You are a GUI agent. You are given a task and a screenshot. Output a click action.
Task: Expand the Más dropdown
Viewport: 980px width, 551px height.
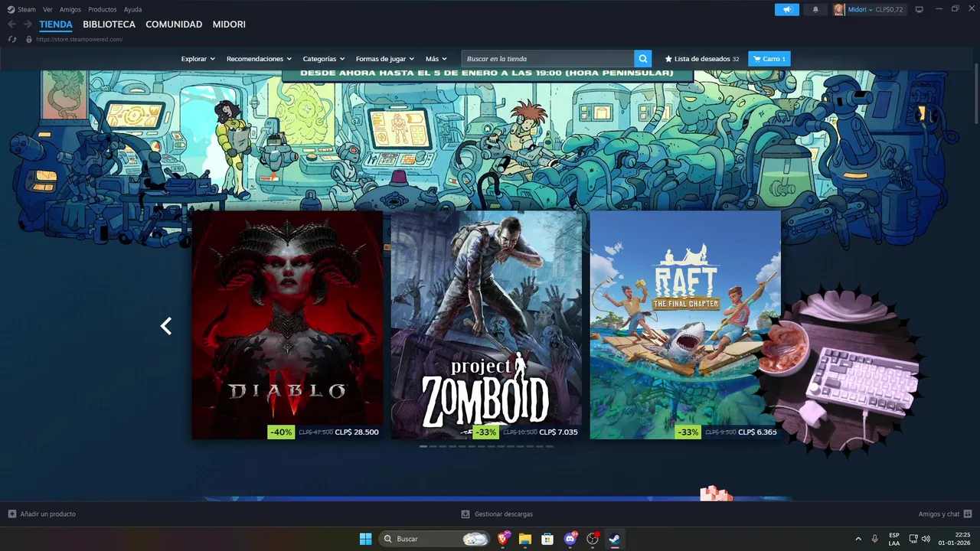click(436, 59)
